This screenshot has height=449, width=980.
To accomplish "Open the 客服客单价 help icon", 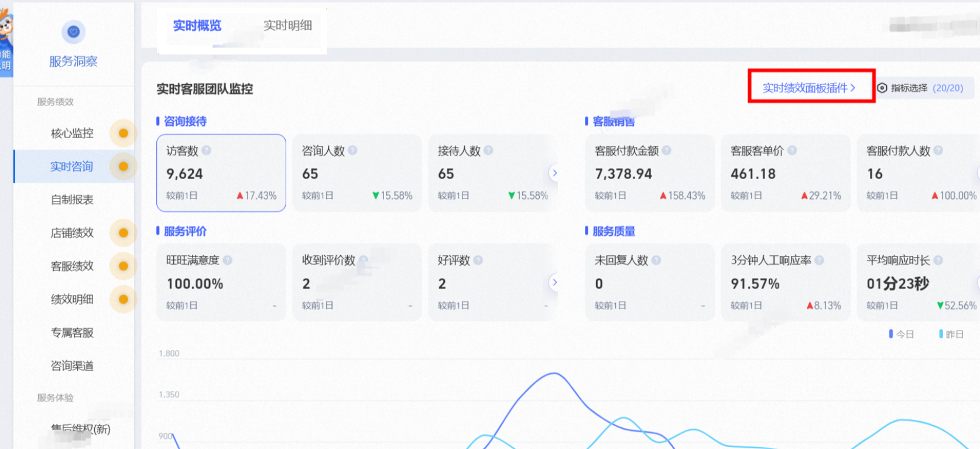I will [x=792, y=150].
